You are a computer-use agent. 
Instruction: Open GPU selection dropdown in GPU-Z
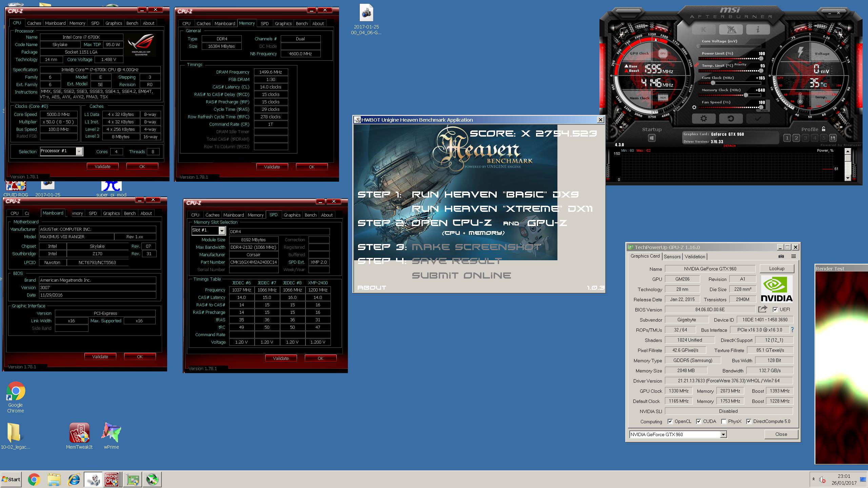point(723,434)
